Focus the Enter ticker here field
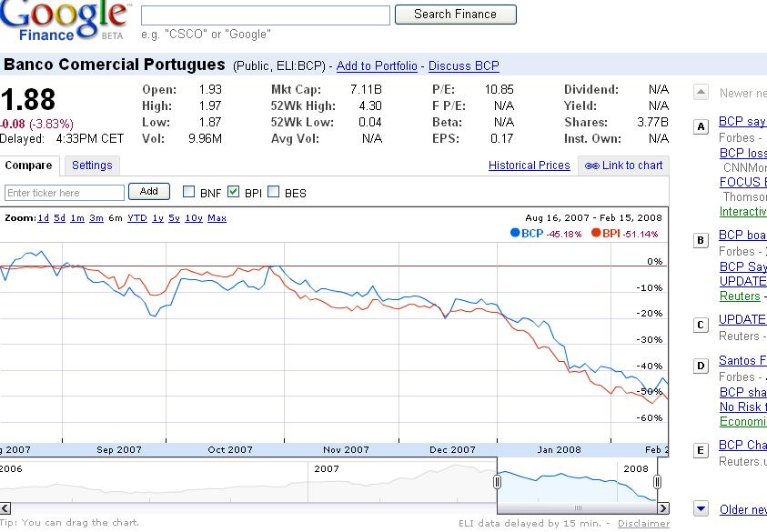The image size is (767, 532). [x=65, y=193]
